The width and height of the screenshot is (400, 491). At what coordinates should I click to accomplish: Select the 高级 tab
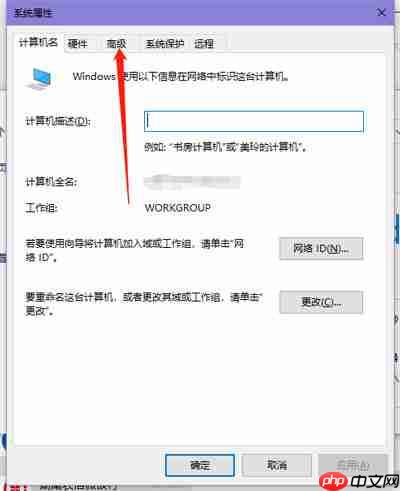pos(116,43)
